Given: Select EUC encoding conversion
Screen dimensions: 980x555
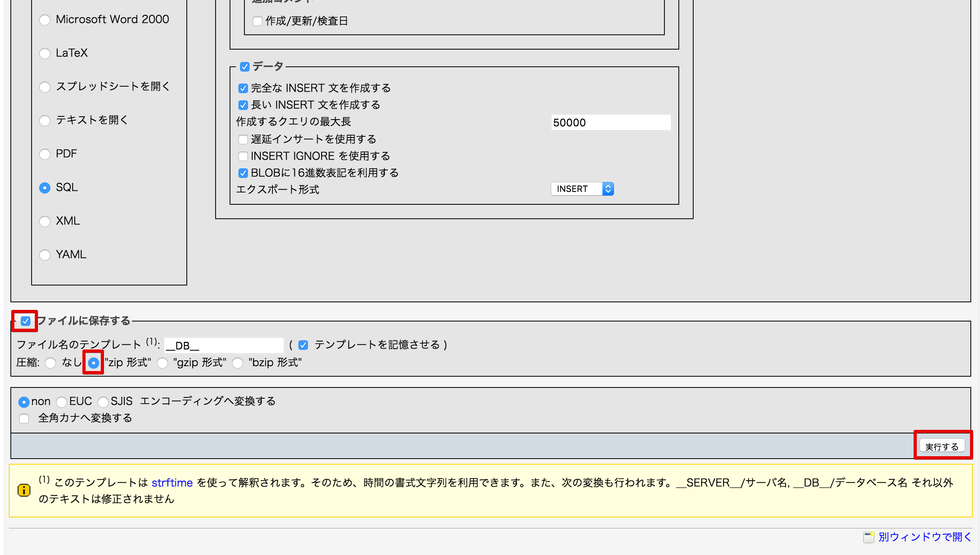Looking at the screenshot, I should pyautogui.click(x=61, y=402).
